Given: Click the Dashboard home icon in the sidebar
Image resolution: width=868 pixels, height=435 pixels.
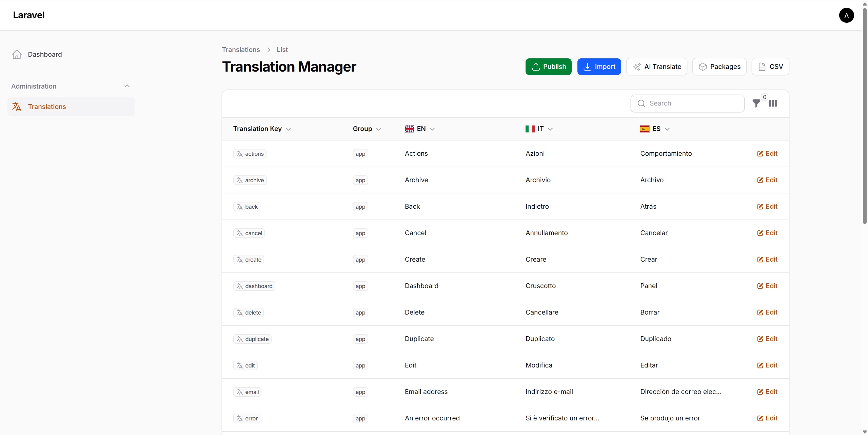Looking at the screenshot, I should [16, 54].
